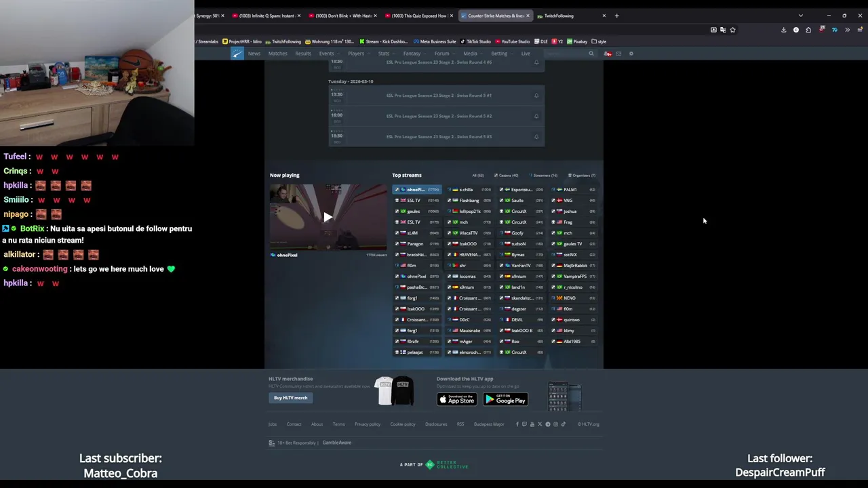Image resolution: width=868 pixels, height=488 pixels.
Task: Toggle bell for Swiss Round 4 #6 match
Action: 536,62
